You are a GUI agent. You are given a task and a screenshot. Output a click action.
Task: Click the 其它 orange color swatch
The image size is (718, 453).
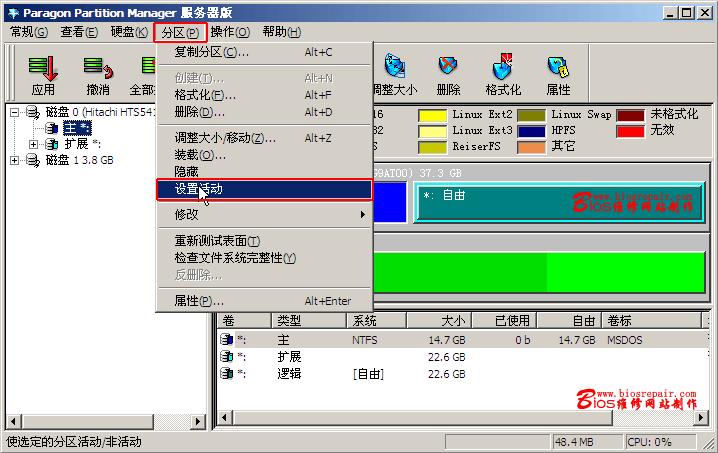point(531,147)
